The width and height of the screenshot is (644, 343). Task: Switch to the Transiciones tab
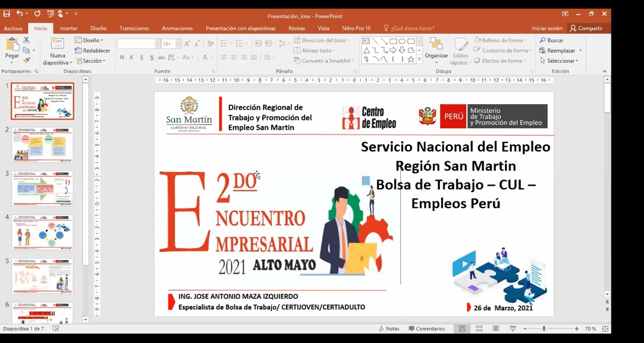click(x=134, y=29)
